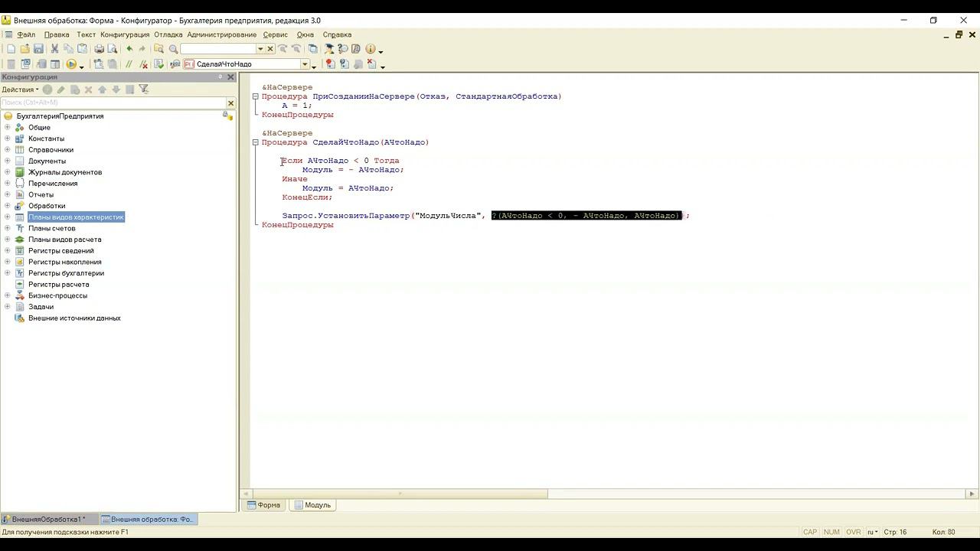Click the Обработки tree icon
This screenshot has height=551, width=980.
pos(20,206)
